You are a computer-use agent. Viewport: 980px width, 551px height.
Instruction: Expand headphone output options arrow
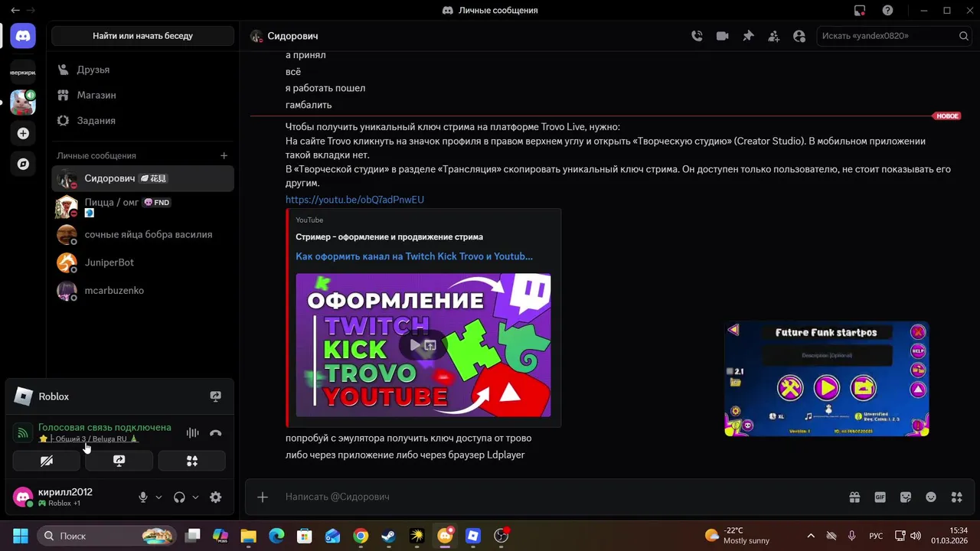coord(195,497)
